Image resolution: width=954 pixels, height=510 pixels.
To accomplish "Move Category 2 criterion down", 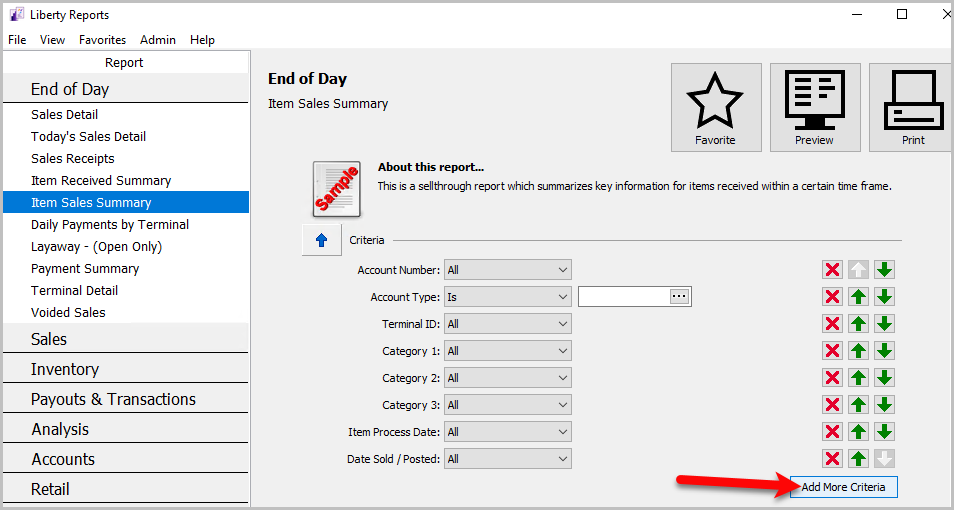I will (x=885, y=377).
